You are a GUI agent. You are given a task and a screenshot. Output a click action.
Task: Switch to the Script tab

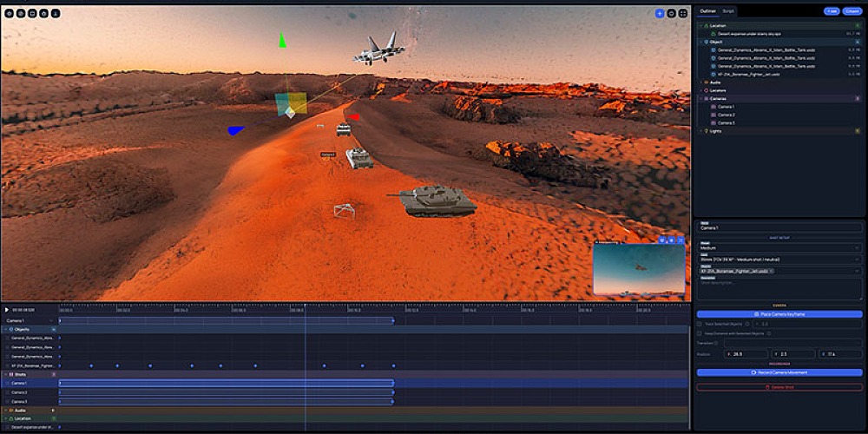pos(728,11)
